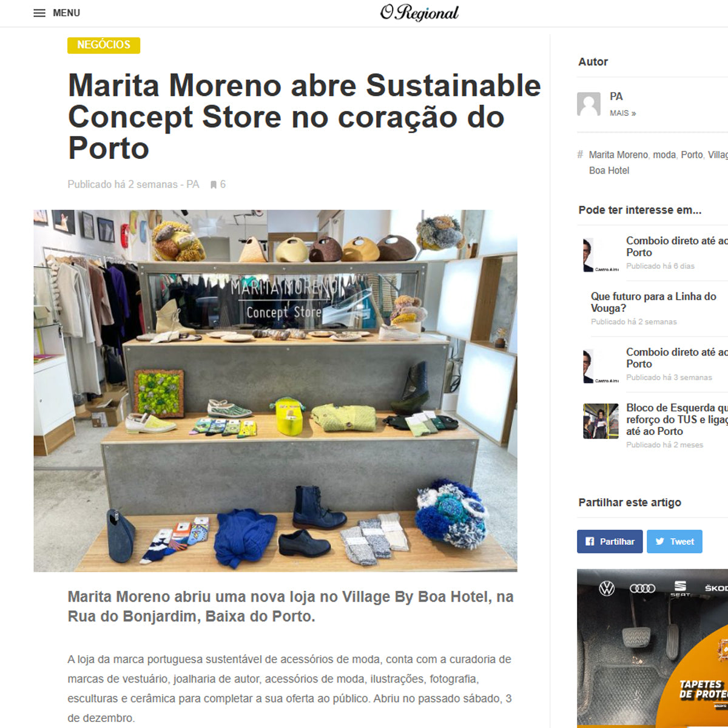728x728 pixels.
Task: Click the concept store main article photo
Action: pos(275,391)
